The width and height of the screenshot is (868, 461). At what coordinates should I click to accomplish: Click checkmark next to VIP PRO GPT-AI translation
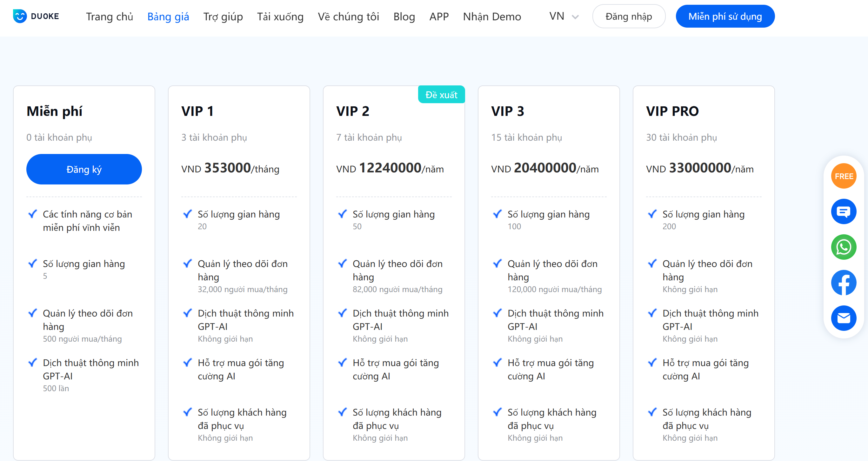652,313
